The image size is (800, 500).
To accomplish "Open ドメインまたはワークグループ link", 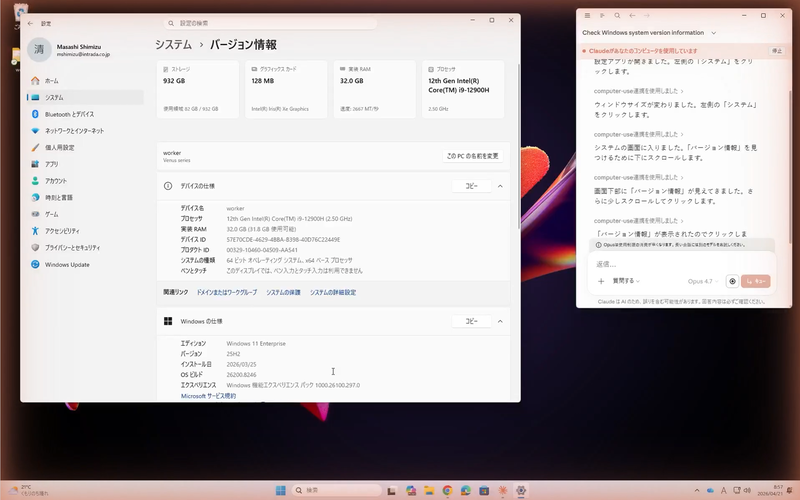I will (x=227, y=292).
